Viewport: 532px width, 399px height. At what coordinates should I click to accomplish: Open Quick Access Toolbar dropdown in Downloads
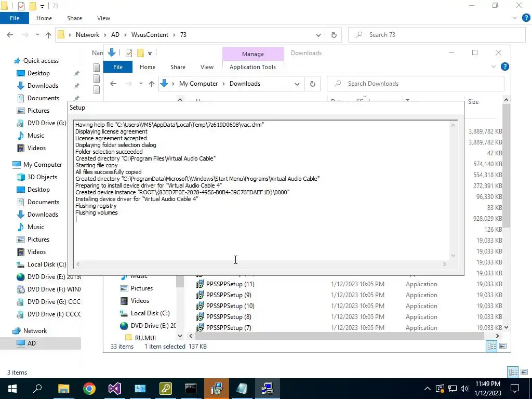(150, 54)
